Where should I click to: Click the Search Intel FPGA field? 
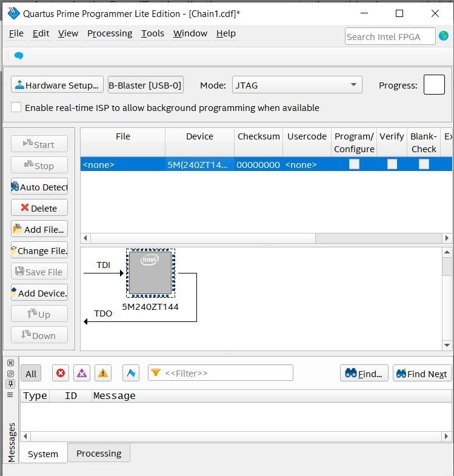click(x=390, y=36)
